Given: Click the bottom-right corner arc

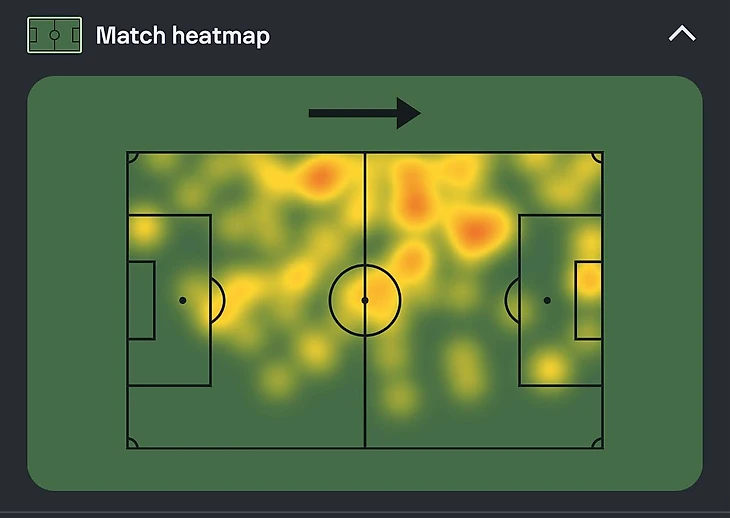Looking at the screenshot, I should (598, 443).
